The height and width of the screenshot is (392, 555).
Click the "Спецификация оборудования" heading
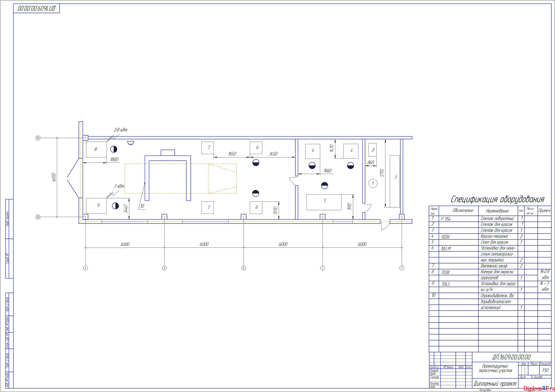click(x=498, y=200)
